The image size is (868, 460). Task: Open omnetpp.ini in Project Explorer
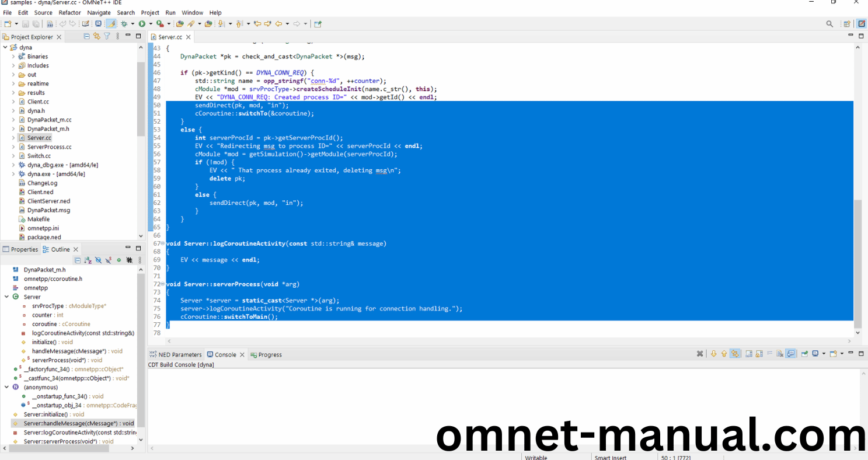pyautogui.click(x=43, y=228)
